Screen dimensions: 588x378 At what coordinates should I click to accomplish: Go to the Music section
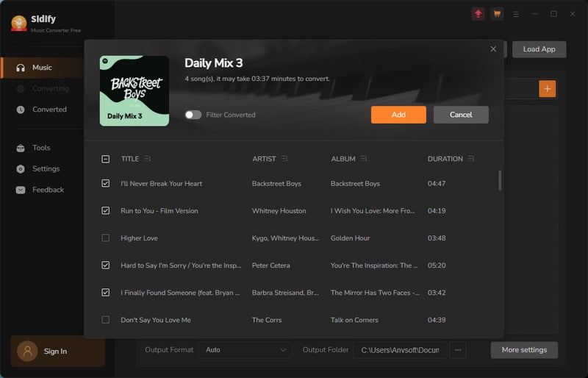click(43, 68)
